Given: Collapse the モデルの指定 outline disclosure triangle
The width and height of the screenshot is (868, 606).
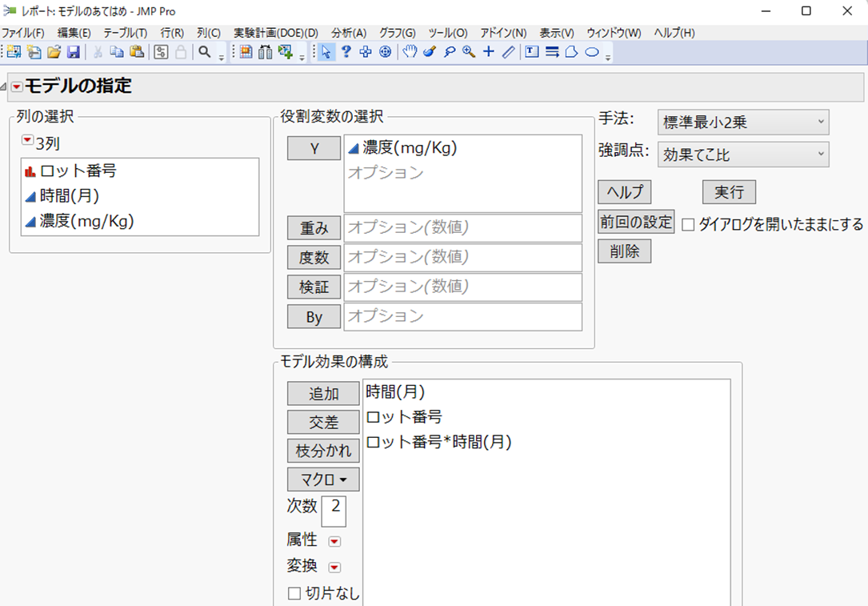Looking at the screenshot, I should click(x=3, y=86).
